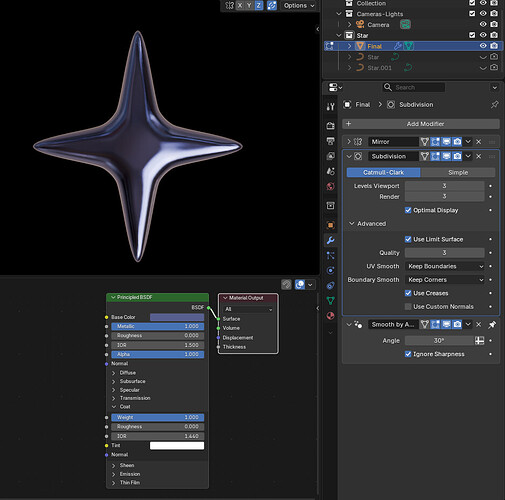This screenshot has height=500, width=505.
Task: Toggle the mirror butterfly icon in viewport header
Action: pos(230,5)
